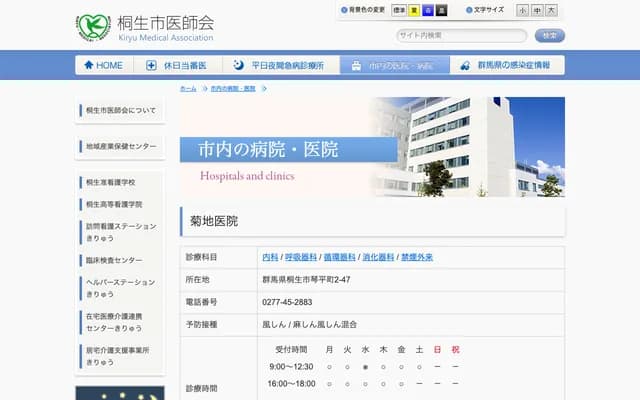Image resolution: width=640 pixels, height=400 pixels.
Task: Open the 平日夜間急病診療所 tab
Action: pyautogui.click(x=278, y=65)
